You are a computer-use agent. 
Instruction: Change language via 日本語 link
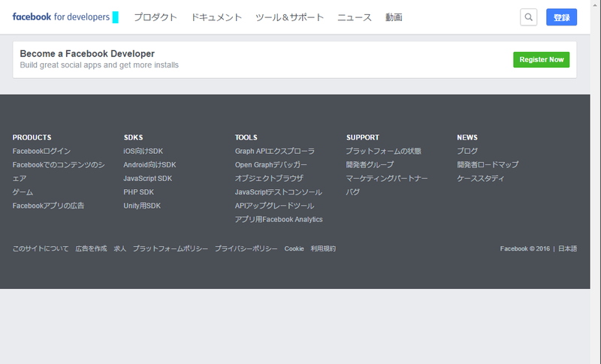pos(567,248)
